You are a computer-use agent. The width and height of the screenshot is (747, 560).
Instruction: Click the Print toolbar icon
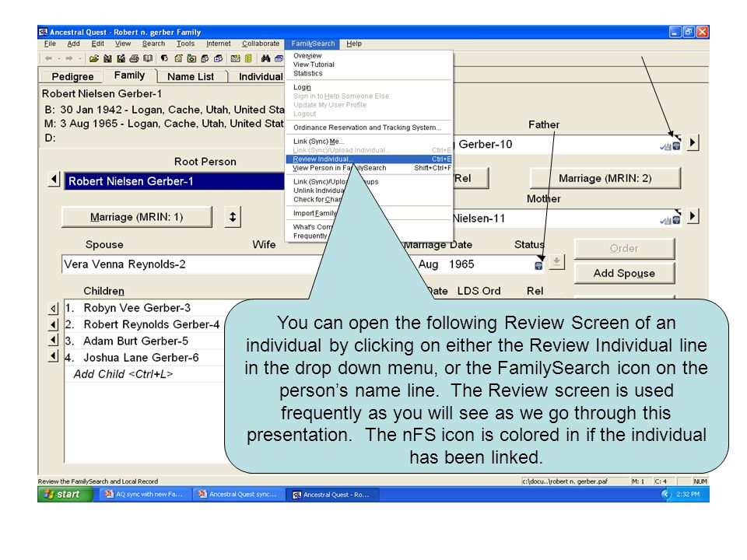(x=135, y=58)
